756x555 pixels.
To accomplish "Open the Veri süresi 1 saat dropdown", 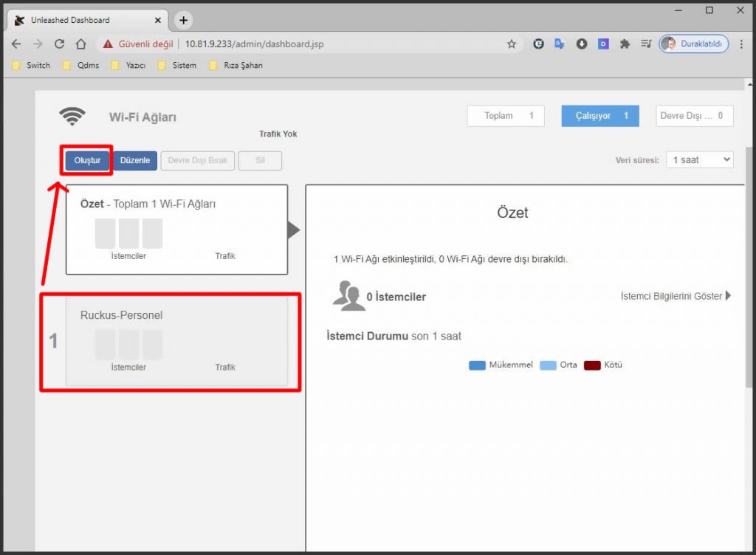I will click(x=700, y=160).
